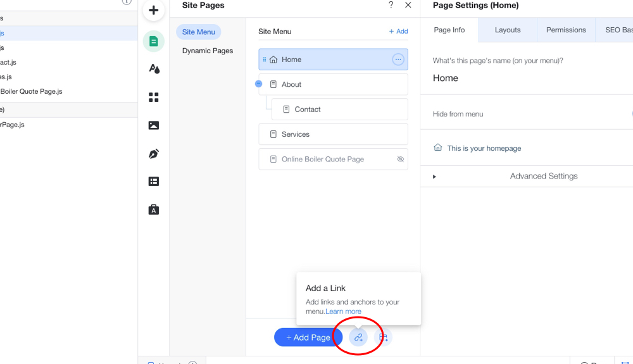Click the Hide from menu label
The height and width of the screenshot is (364, 633).
[x=458, y=114]
